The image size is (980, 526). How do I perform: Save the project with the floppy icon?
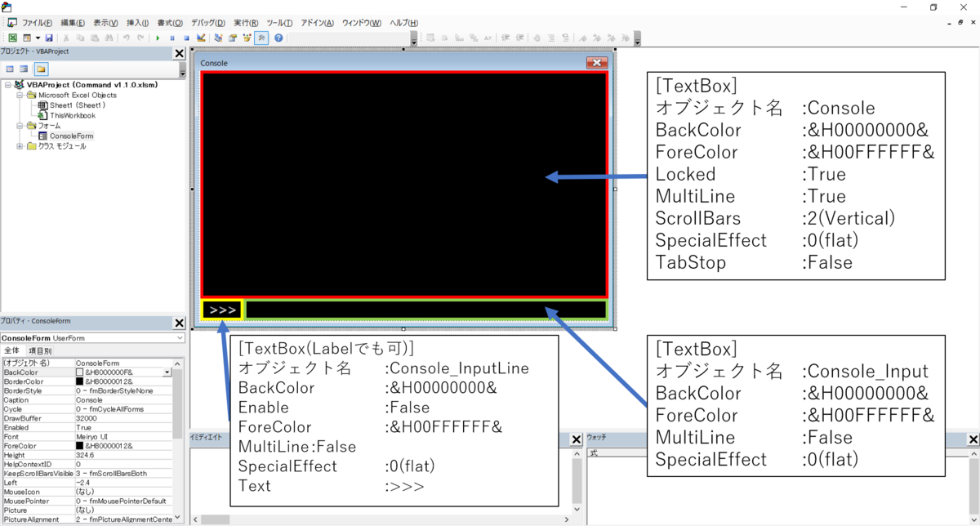49,38
